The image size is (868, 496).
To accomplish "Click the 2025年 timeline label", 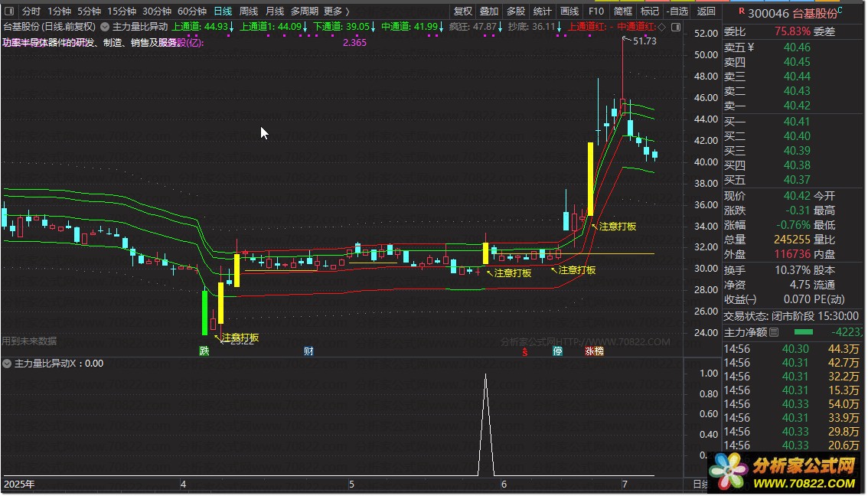I will point(19,484).
